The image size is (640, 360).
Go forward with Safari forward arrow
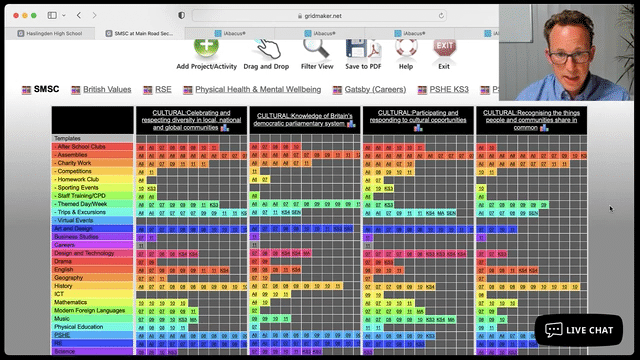tap(94, 16)
